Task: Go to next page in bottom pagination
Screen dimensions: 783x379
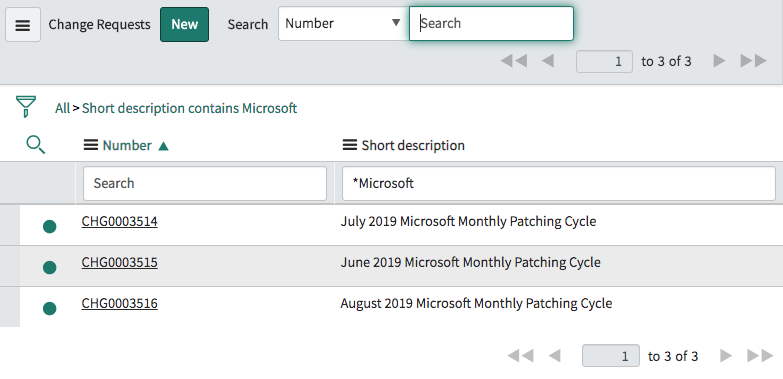Action: pos(726,356)
